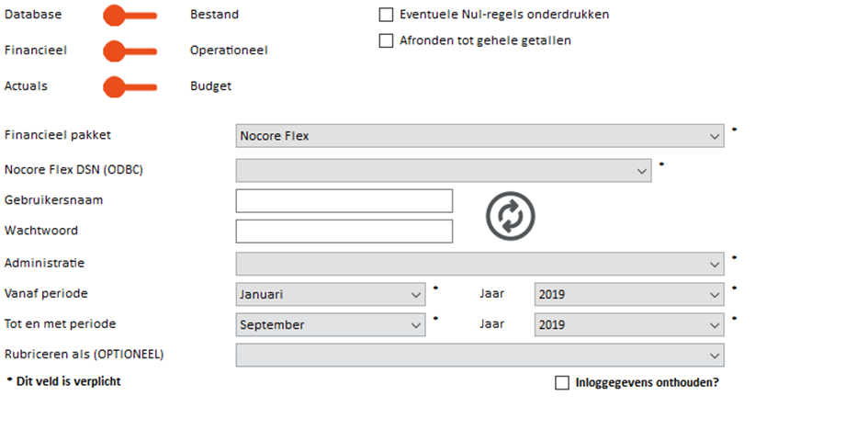This screenshot has width=868, height=430.
Task: Expand the Nocore Flex DSN (ODBC) dropdown
Action: coord(444,171)
